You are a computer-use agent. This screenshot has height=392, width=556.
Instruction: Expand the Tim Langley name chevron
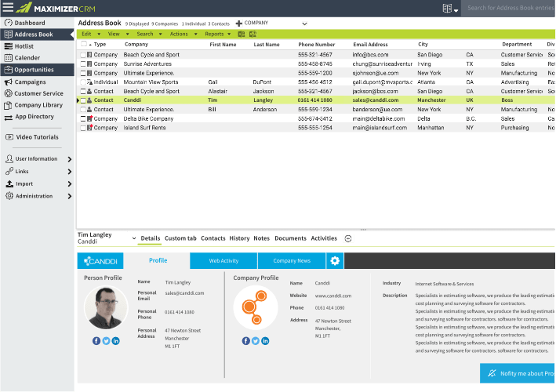(x=134, y=238)
